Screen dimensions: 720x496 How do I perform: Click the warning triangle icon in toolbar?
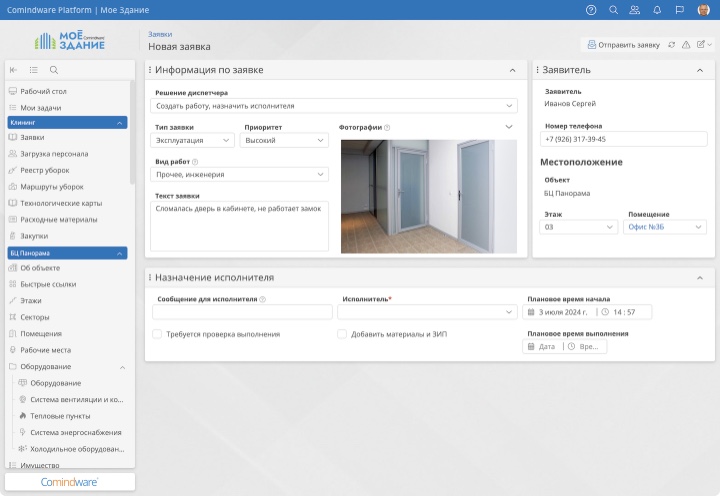click(x=686, y=45)
